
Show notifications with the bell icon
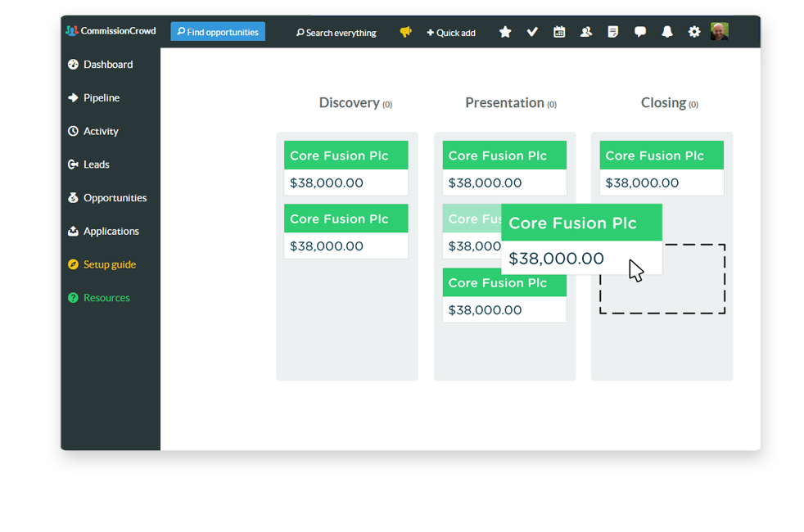click(x=667, y=32)
